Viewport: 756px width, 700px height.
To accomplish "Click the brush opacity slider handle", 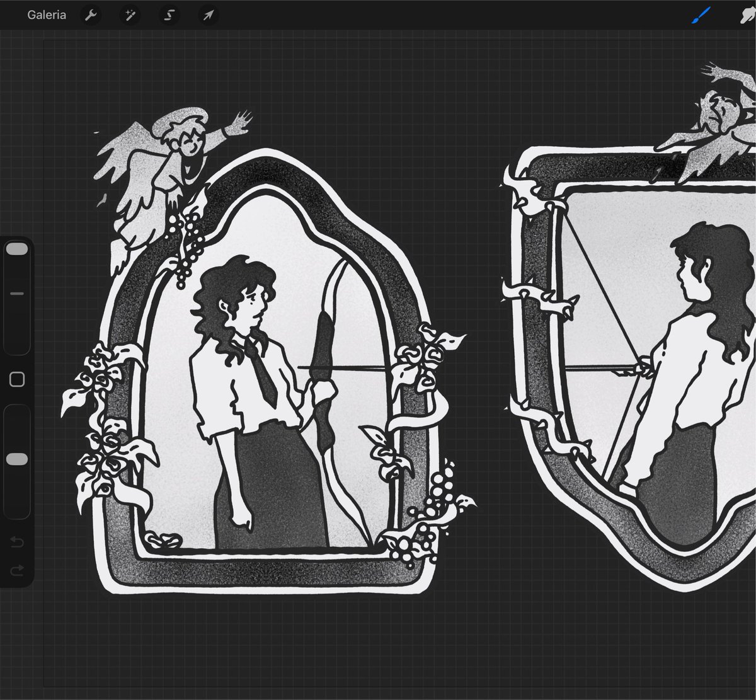I will [x=17, y=459].
